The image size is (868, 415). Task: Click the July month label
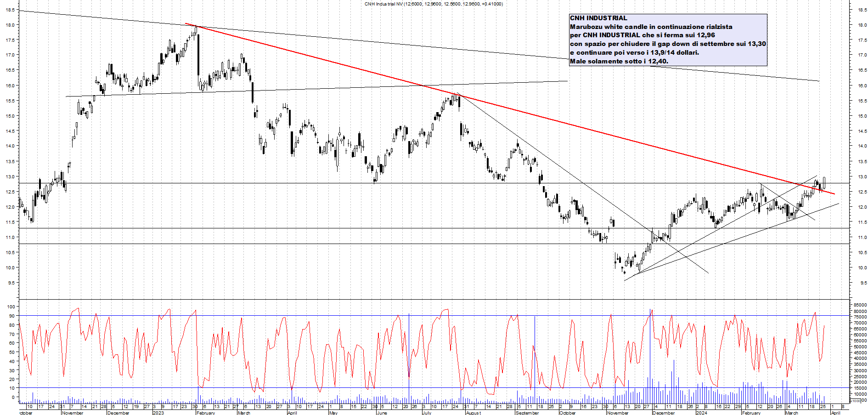427,413
